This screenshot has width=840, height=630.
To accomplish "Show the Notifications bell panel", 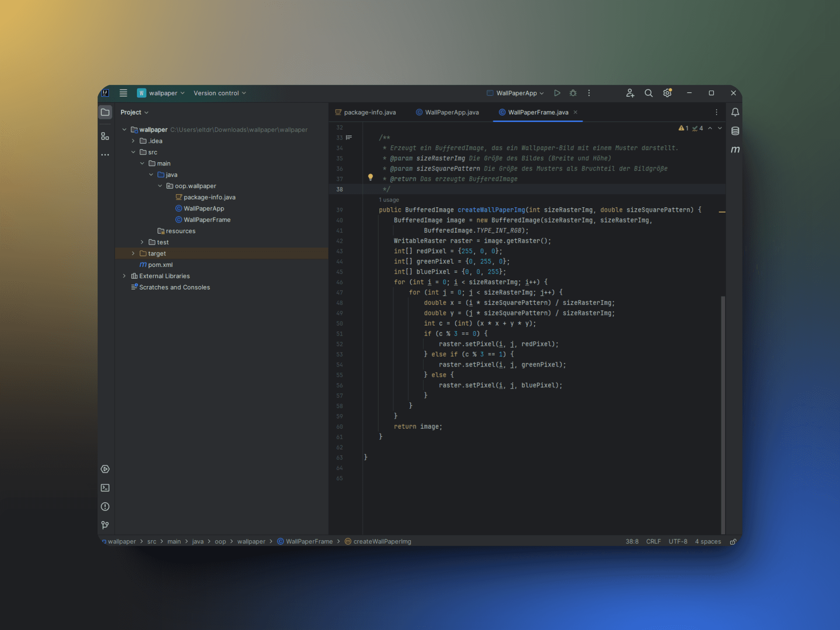I will pos(735,112).
